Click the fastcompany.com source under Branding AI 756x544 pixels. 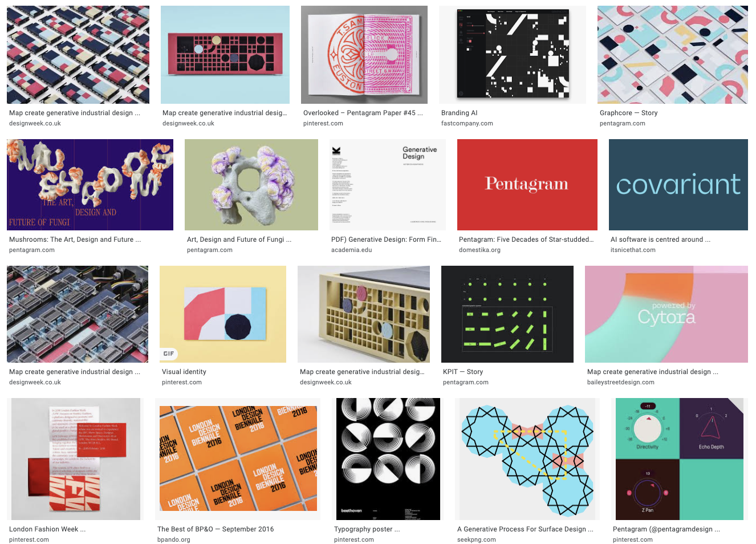[x=467, y=123]
